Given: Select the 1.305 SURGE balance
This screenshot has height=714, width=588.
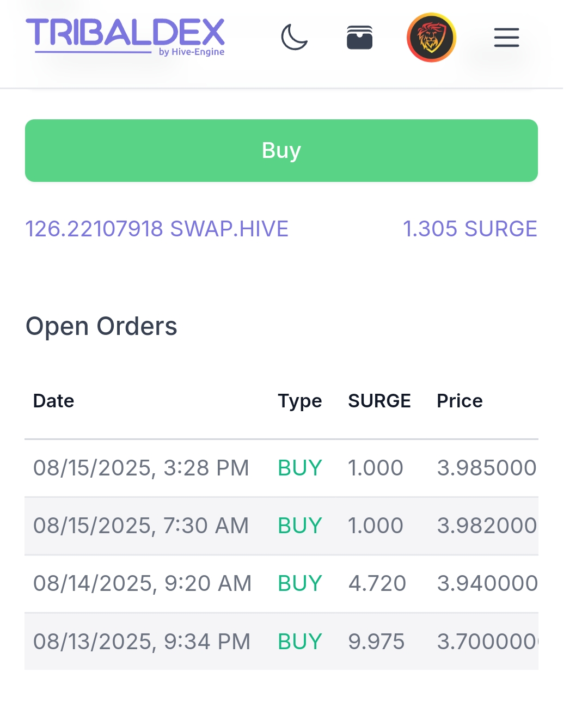Looking at the screenshot, I should [470, 229].
